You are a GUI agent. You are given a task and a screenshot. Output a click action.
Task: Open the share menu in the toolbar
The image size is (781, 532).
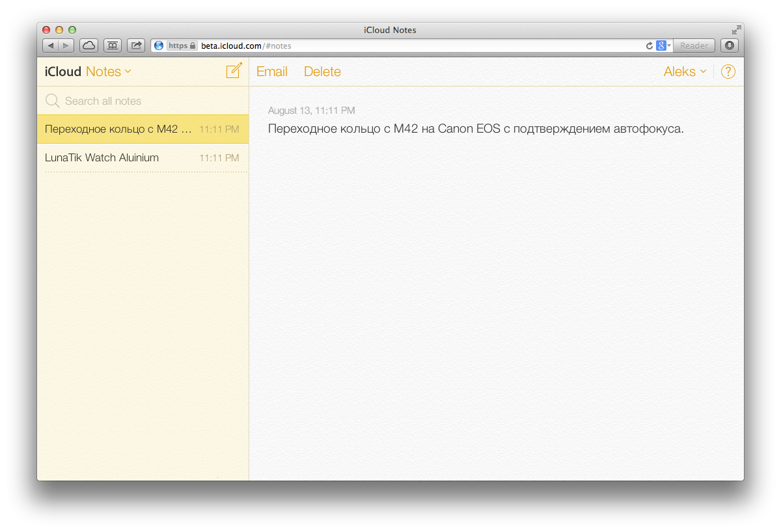coord(136,46)
